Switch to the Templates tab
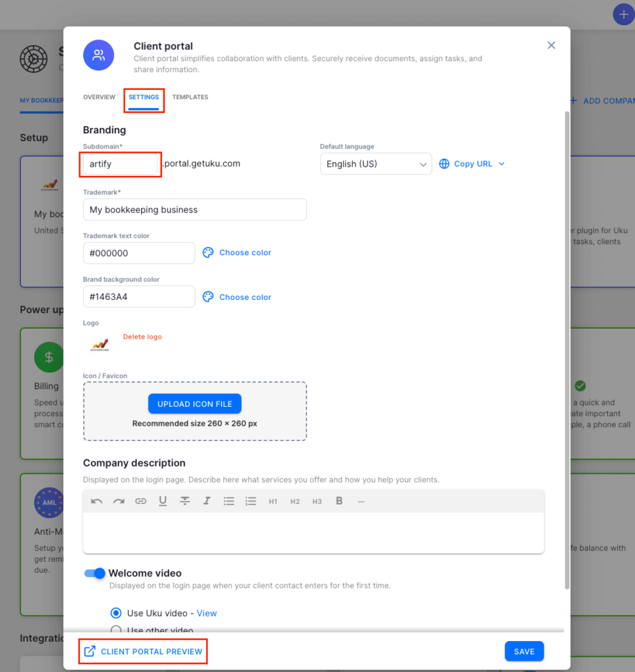Image resolution: width=635 pixels, height=672 pixels. tap(190, 97)
